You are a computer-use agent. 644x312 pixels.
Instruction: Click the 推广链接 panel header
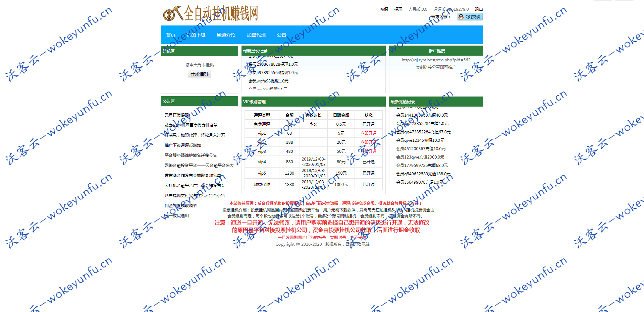click(436, 51)
